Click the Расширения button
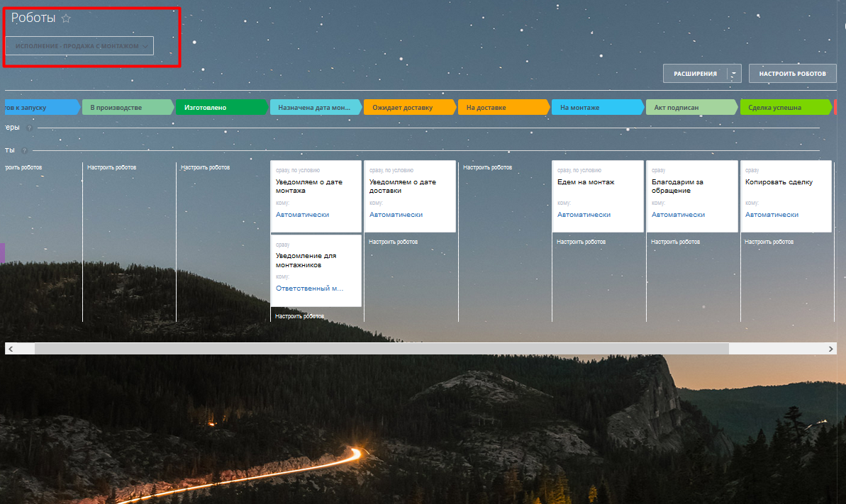Viewport: 846px width, 504px height. point(695,74)
